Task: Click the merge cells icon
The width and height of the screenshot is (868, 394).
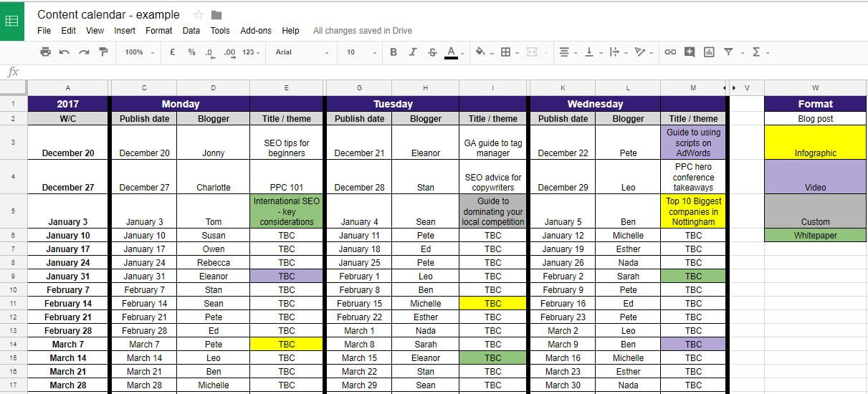Action: (x=531, y=52)
